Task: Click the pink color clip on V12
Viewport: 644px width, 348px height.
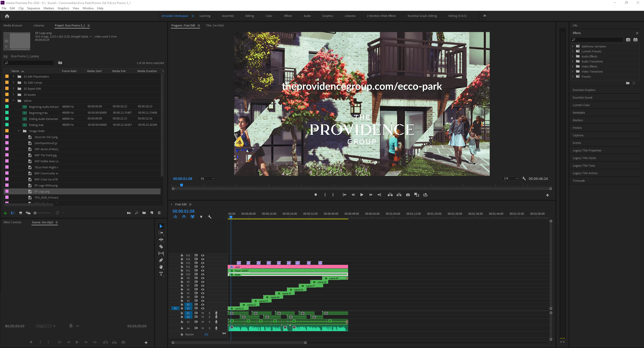Action: (x=288, y=267)
